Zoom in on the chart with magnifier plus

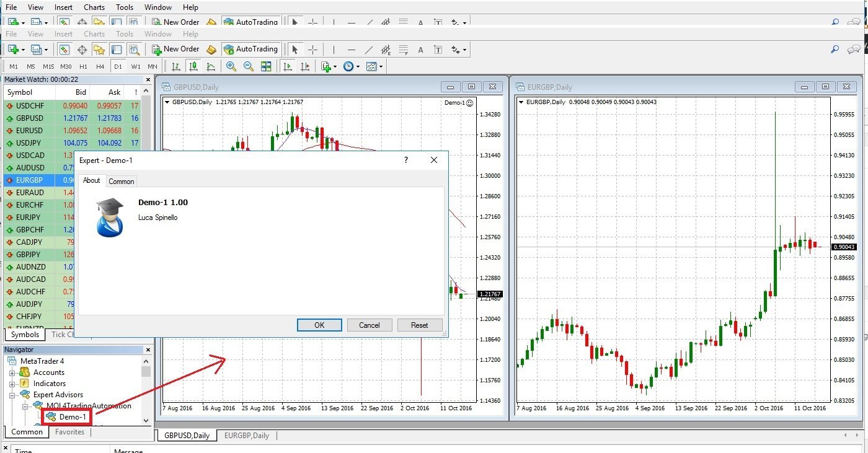[231, 66]
